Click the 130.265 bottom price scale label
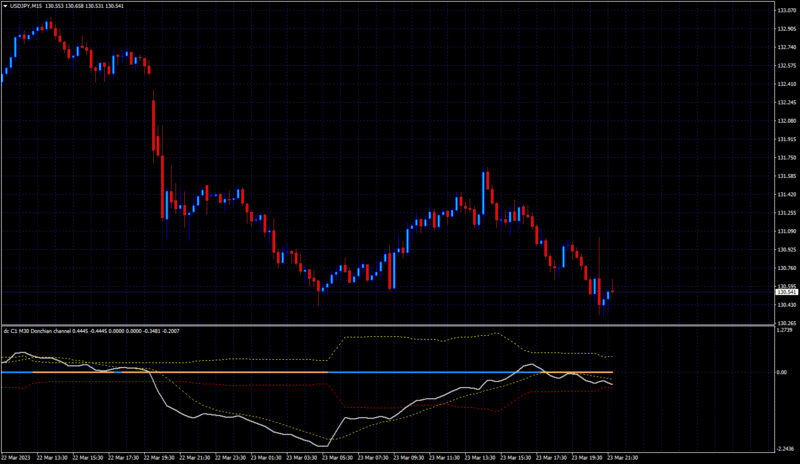 pyautogui.click(x=786, y=323)
